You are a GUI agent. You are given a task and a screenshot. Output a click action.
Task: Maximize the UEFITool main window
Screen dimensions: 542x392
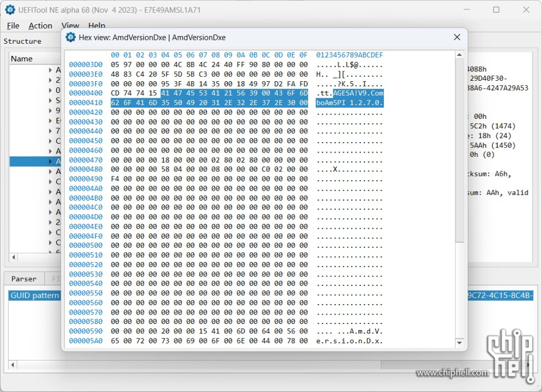coord(496,9)
